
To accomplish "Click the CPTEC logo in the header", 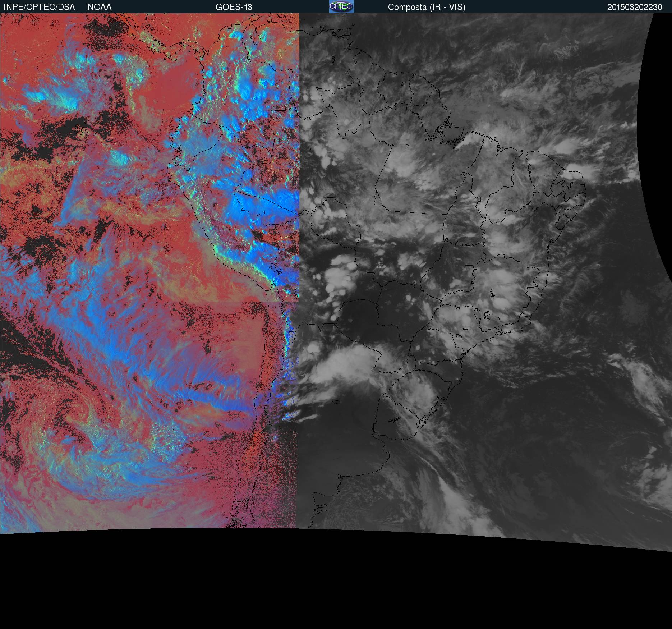I will pos(341,6).
